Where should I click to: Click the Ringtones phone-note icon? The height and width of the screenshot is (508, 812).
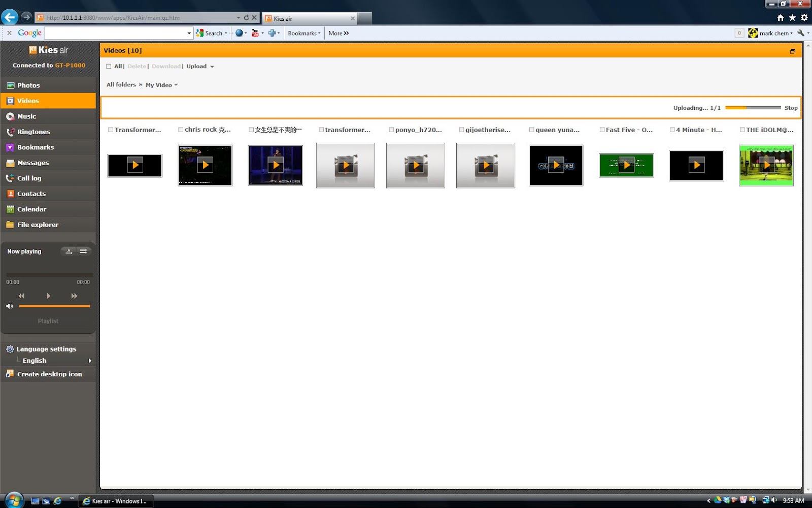[x=10, y=132]
